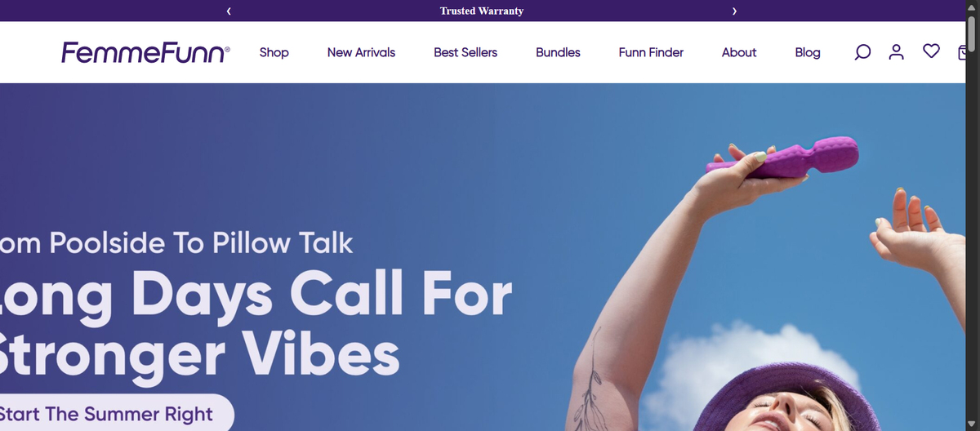
Task: Show next announcement with right arrow
Action: 734,11
